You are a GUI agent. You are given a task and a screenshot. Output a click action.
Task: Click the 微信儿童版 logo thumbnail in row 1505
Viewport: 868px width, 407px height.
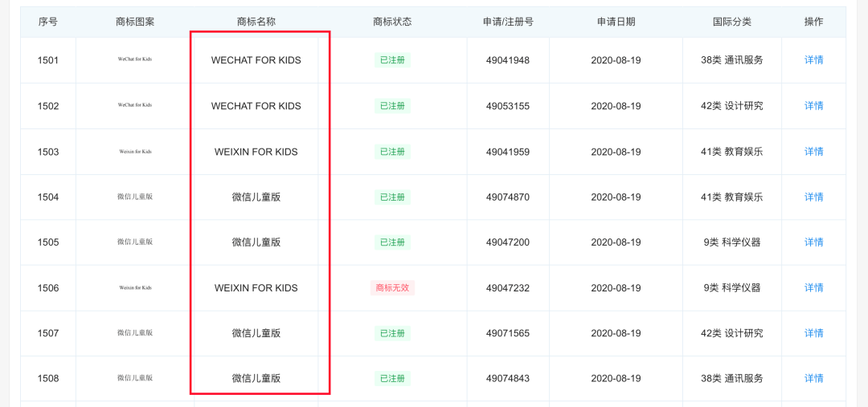[x=135, y=242]
